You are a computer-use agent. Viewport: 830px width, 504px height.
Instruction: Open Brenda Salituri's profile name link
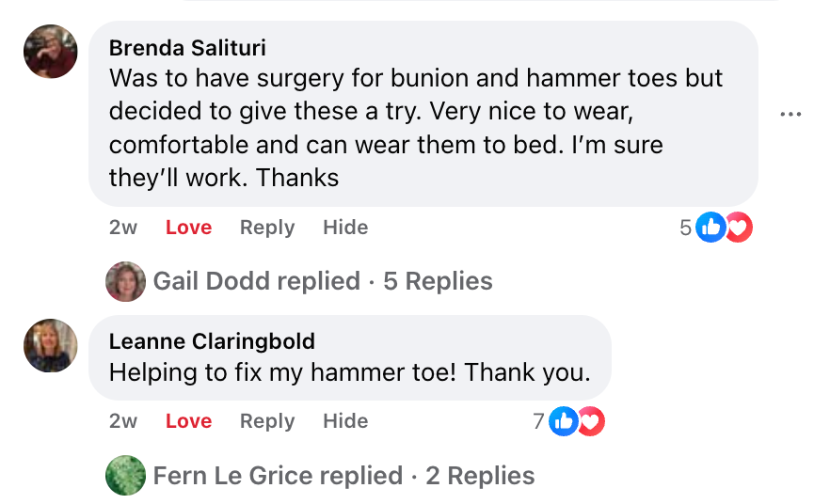tap(187, 48)
